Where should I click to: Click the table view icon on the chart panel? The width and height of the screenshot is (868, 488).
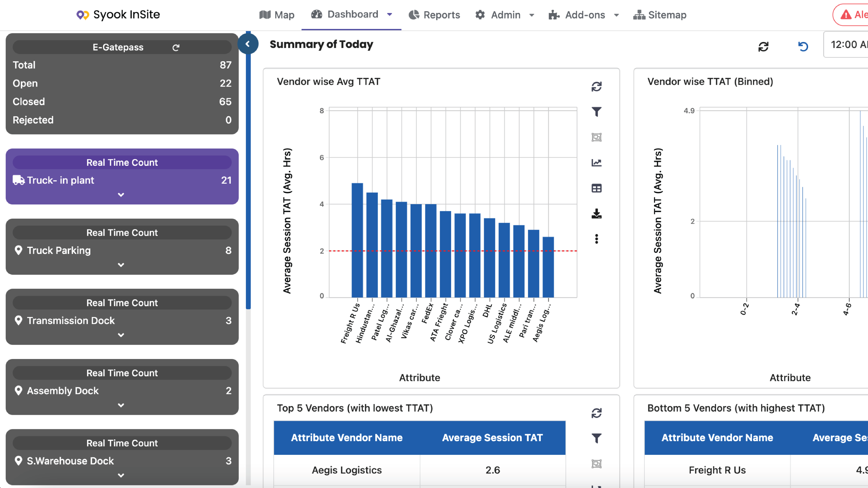[x=595, y=188]
